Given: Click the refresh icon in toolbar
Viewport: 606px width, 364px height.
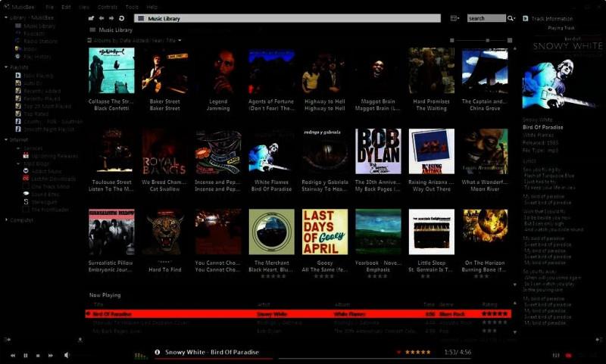Looking at the screenshot, I should pos(121,18).
